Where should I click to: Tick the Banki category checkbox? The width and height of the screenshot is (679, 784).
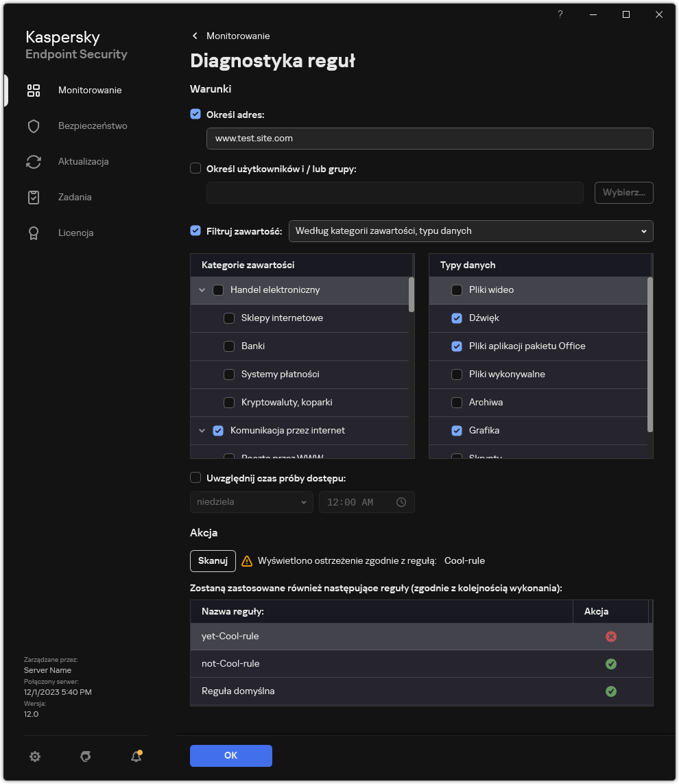pyautogui.click(x=229, y=346)
